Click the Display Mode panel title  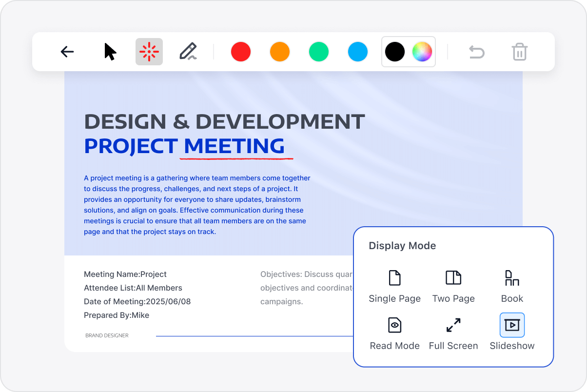click(x=402, y=246)
